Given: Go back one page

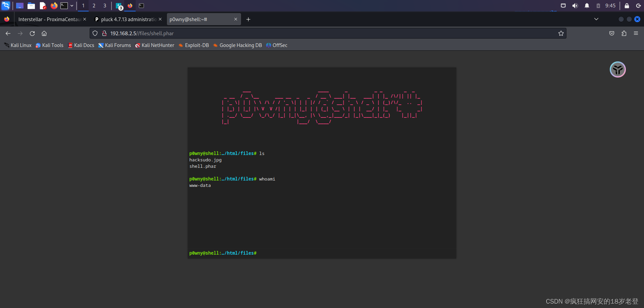Looking at the screenshot, I should tap(8, 33).
